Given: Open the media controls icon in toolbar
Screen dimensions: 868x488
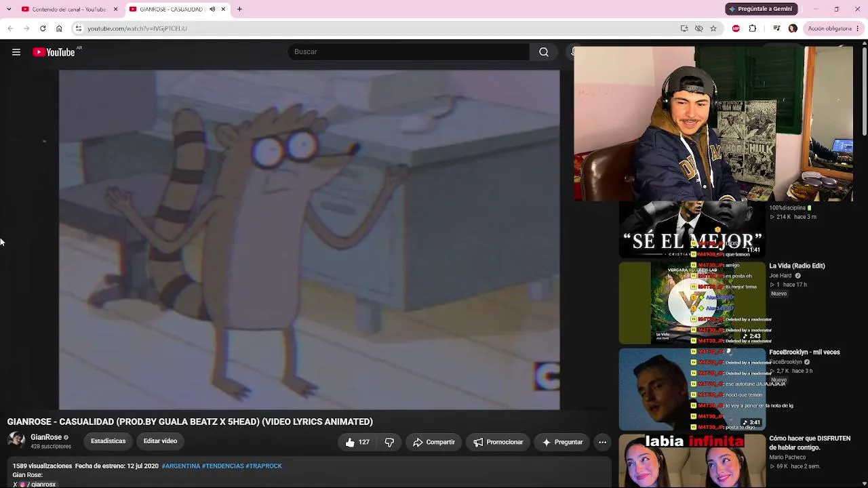Looking at the screenshot, I should pos(776,28).
